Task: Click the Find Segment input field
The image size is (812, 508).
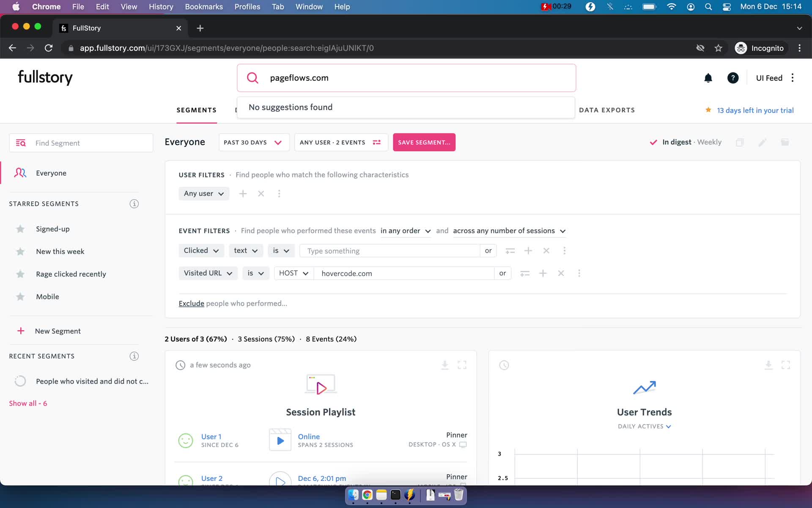Action: pyautogui.click(x=81, y=143)
